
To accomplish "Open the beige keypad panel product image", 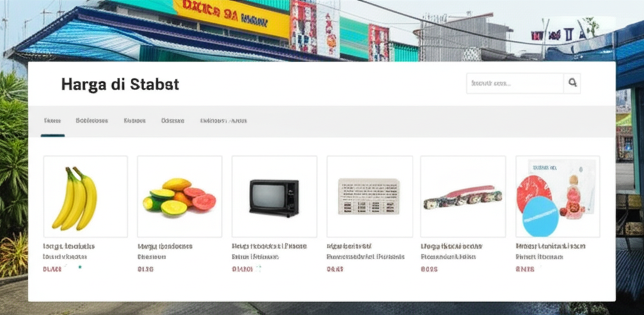I will tap(370, 196).
